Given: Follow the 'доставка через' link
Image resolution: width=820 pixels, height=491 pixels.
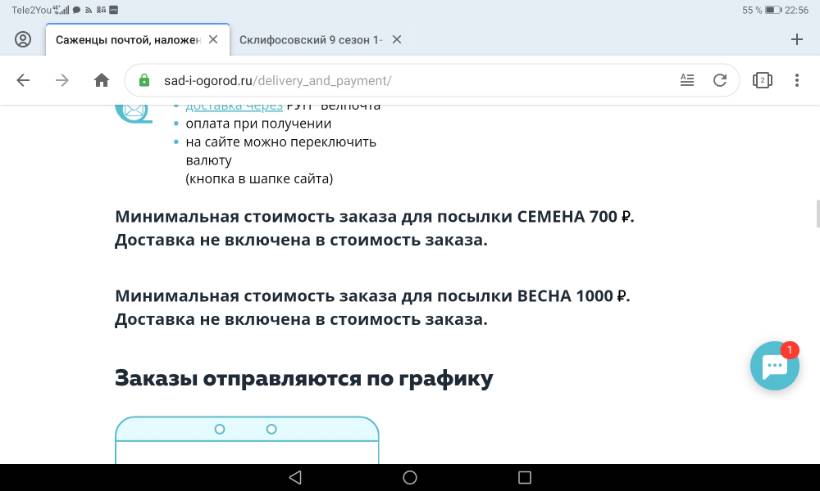Looking at the screenshot, I should pyautogui.click(x=226, y=105).
